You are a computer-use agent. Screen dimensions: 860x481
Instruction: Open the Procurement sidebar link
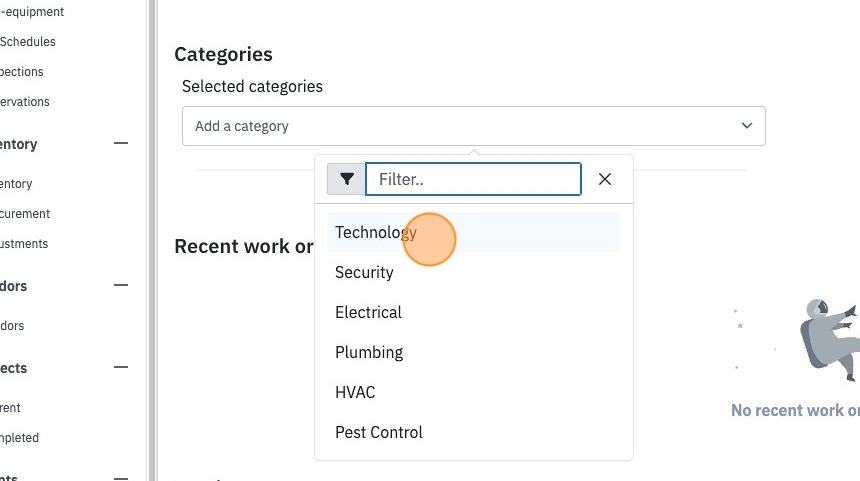[25, 214]
